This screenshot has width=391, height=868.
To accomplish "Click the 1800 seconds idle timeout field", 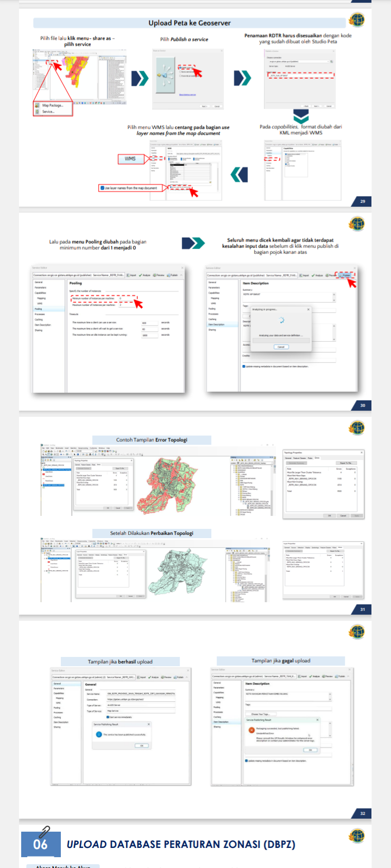I will (x=149, y=335).
